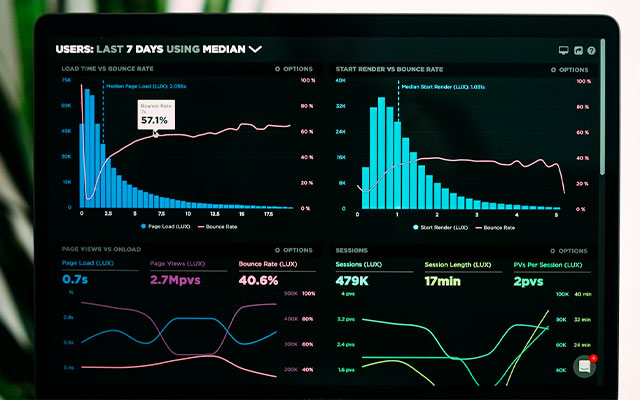
Task: Toggle Page Load (LUX) legend in first chart
Action: [x=165, y=226]
